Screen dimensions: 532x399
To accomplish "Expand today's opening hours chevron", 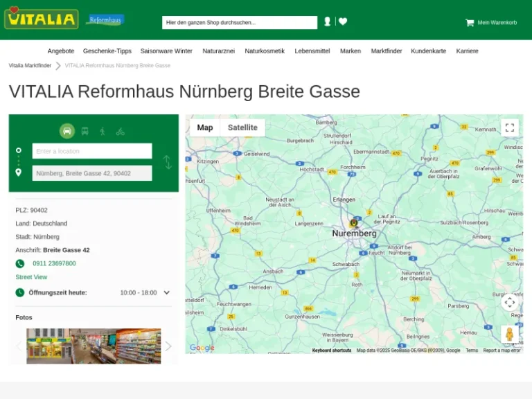I will click(166, 293).
